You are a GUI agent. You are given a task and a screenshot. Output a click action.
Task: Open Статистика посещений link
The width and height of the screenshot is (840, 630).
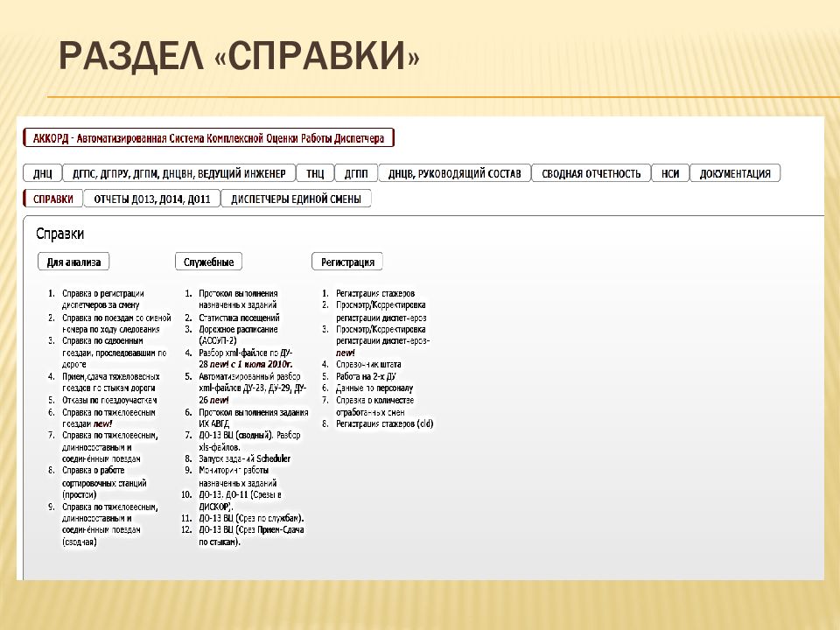239,318
